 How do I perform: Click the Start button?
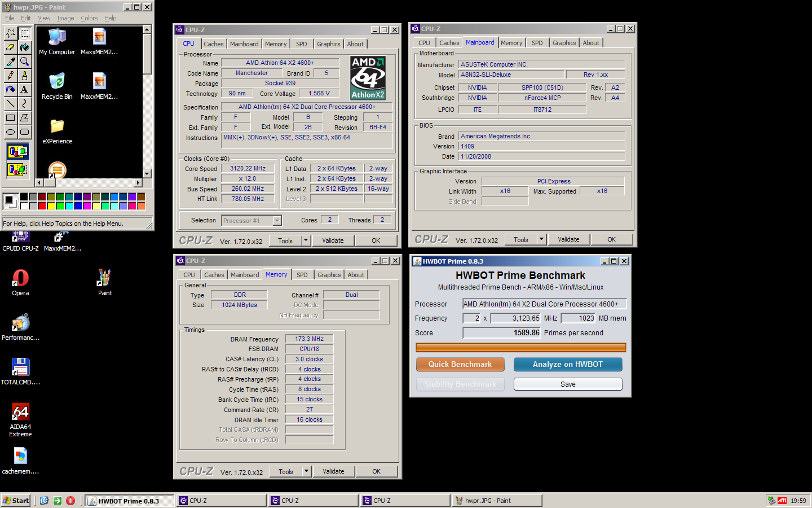click(x=16, y=501)
